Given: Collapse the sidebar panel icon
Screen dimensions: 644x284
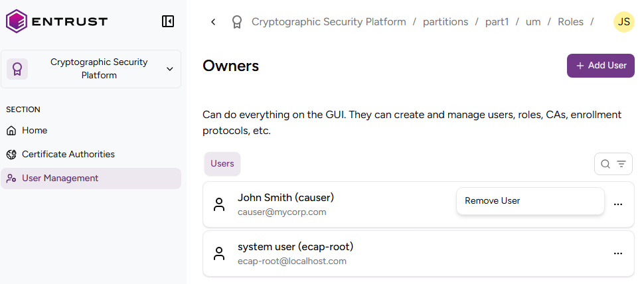Looking at the screenshot, I should pos(168,21).
